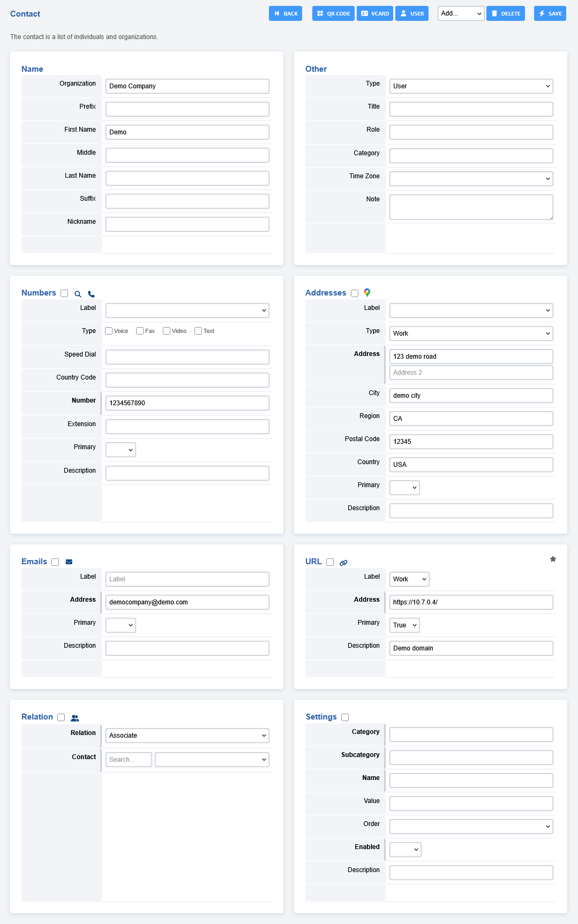Open the Google Maps pin icon
Screen dimensions: 578x924
click(367, 293)
